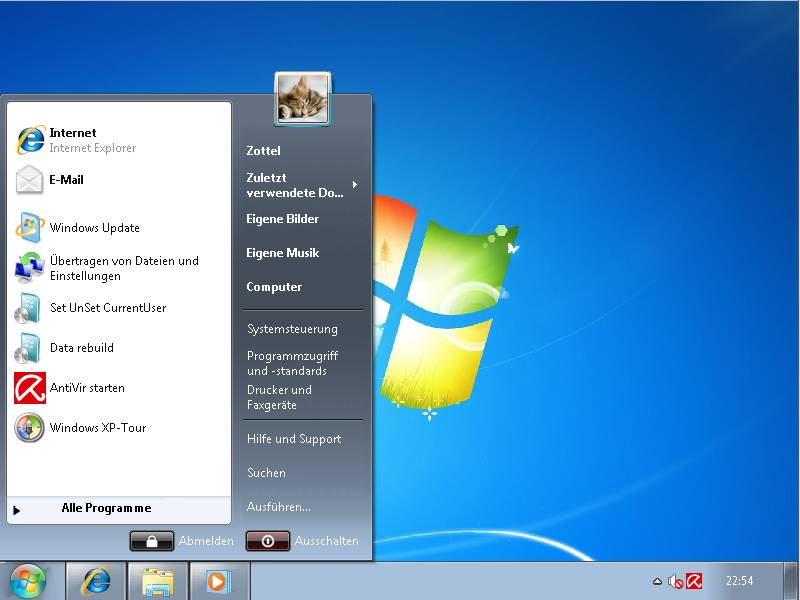The height and width of the screenshot is (600, 800).
Task: Open Eigene Musik
Action: pyautogui.click(x=283, y=253)
